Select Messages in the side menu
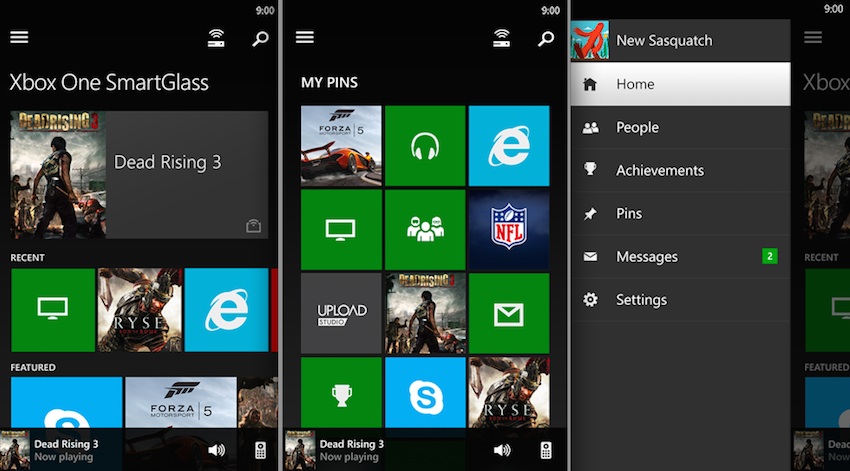 coord(680,256)
